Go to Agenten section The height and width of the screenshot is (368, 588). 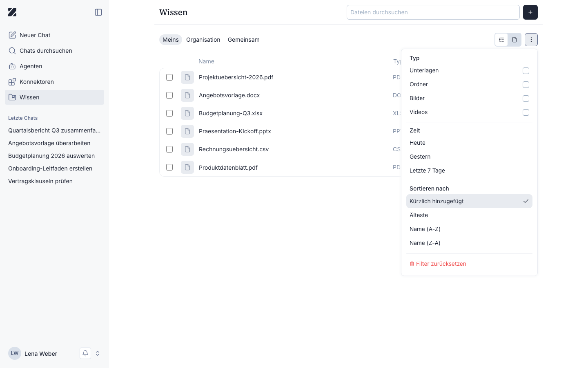[54, 66]
